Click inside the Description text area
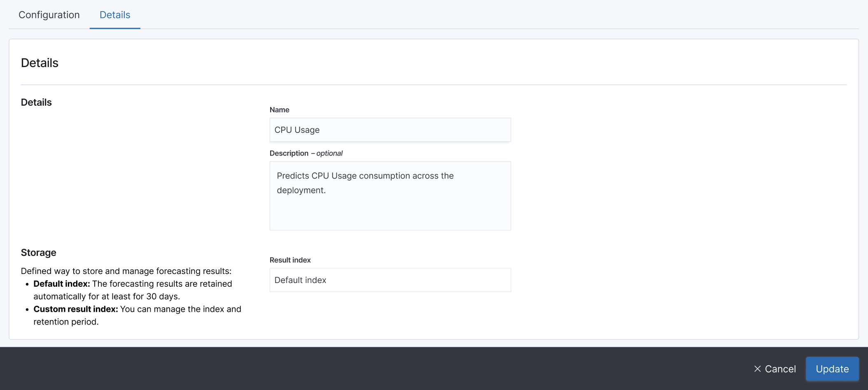868x390 pixels. point(390,195)
